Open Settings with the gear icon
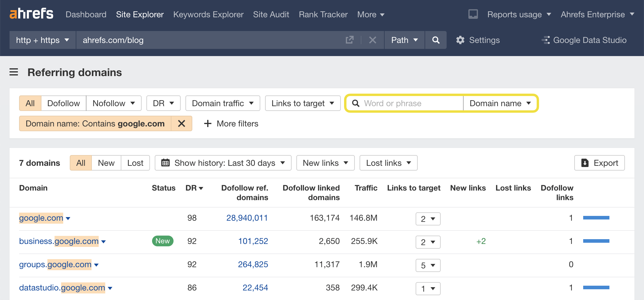The width and height of the screenshot is (644, 300). [460, 40]
